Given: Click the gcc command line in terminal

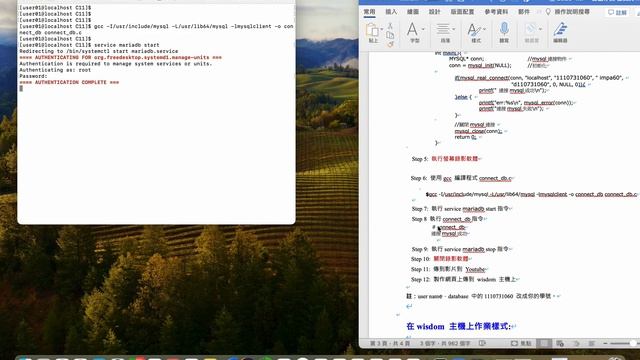Looking at the screenshot, I should click(156, 29).
